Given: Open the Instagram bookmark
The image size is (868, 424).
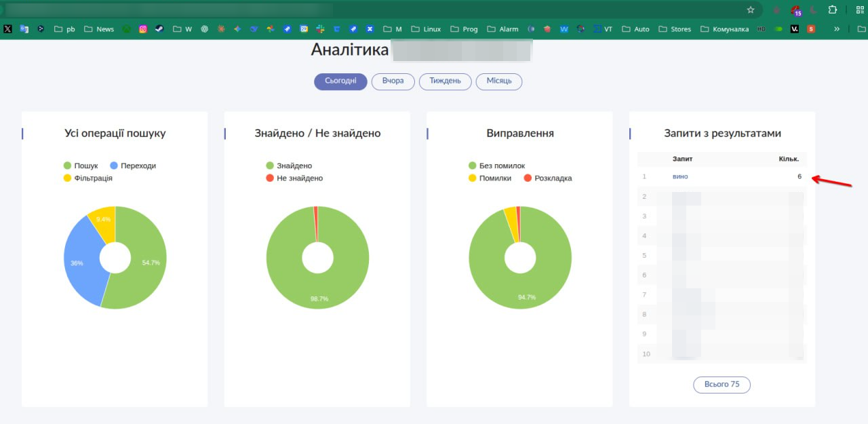Looking at the screenshot, I should (x=142, y=28).
